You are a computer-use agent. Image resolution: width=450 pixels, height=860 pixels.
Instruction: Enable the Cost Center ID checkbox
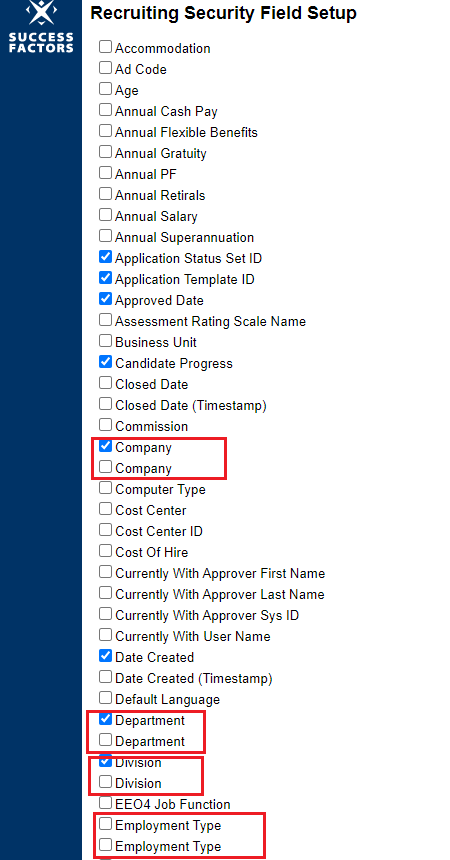coord(105,530)
